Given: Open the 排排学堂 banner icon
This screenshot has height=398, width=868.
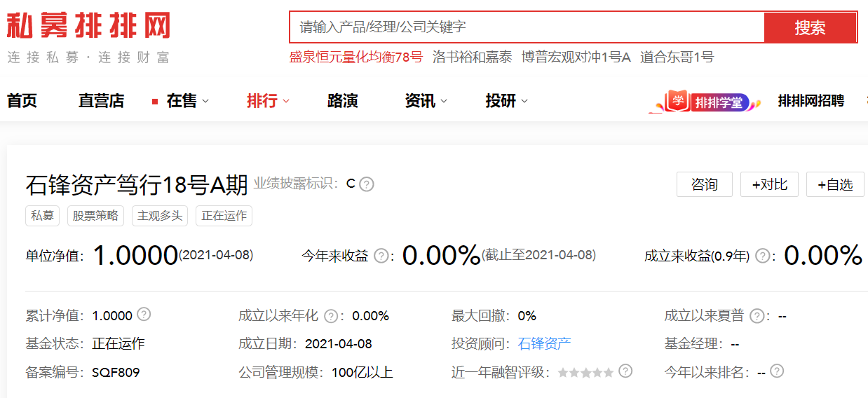Looking at the screenshot, I should point(704,102).
